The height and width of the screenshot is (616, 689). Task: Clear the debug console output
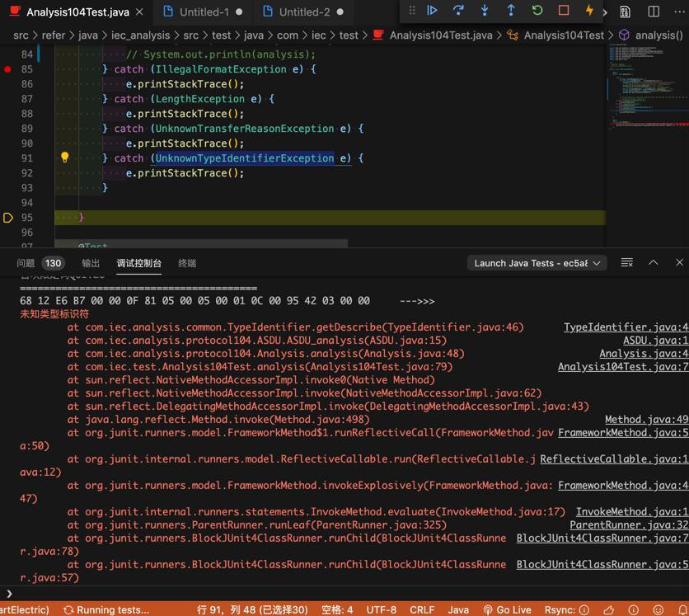click(627, 262)
